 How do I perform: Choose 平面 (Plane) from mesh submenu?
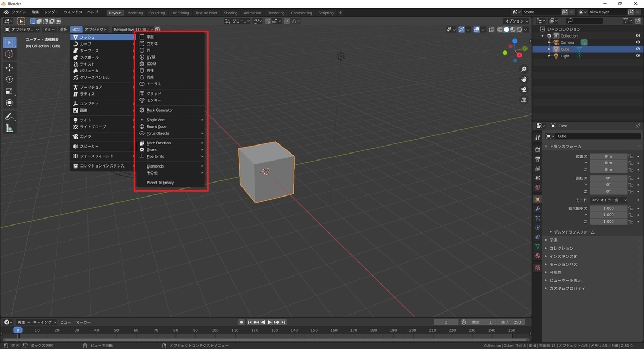pos(170,37)
